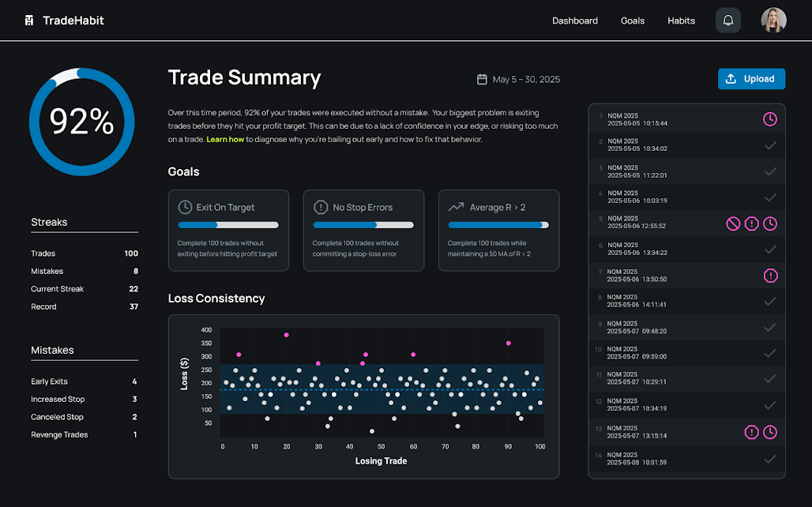Image resolution: width=812 pixels, height=507 pixels.
Task: Switch to the Dashboard nav item
Action: pos(575,20)
